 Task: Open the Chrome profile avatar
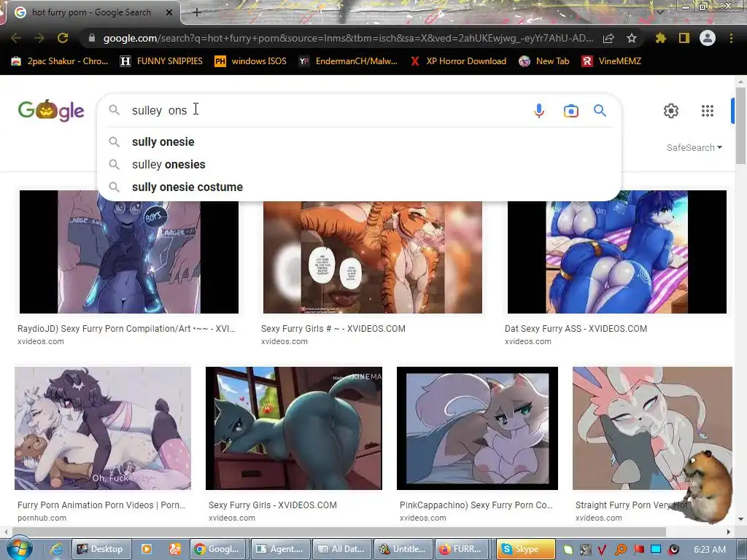(708, 38)
